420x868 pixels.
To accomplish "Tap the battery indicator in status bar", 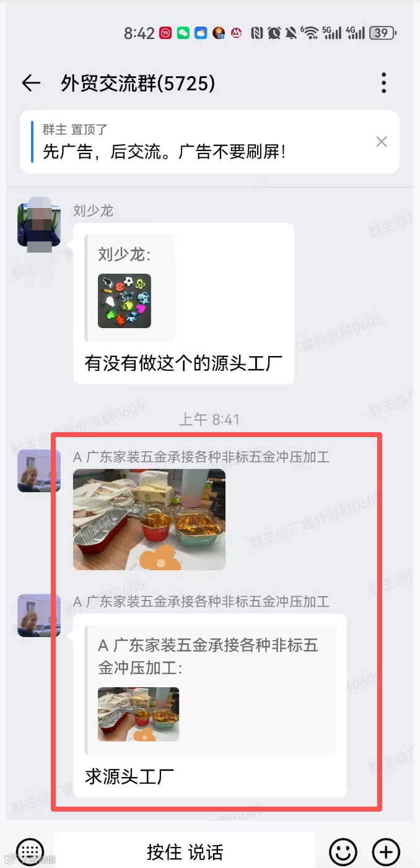I will point(383,33).
